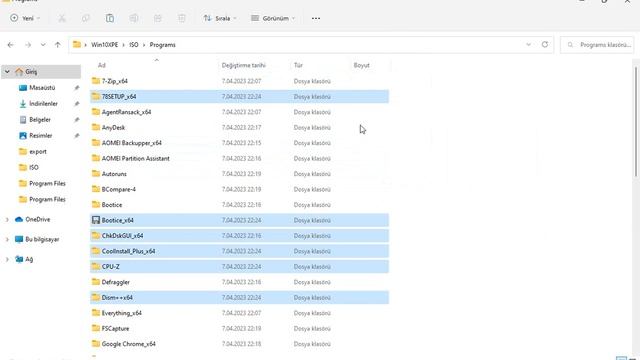640x360 pixels.
Task: Select Belgeler in the sidebar
Action: [x=40, y=120]
